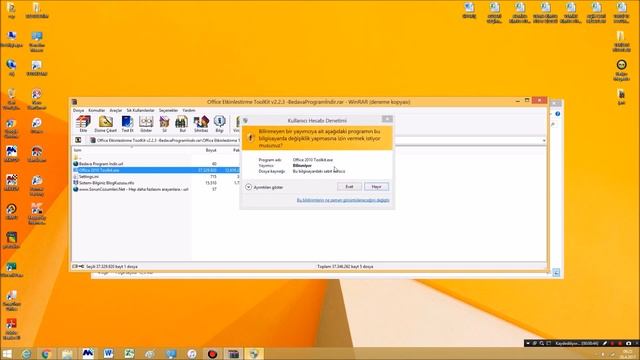Click the Göster (View) toolbar icon
The height and width of the screenshot is (360, 640).
[x=146, y=124]
